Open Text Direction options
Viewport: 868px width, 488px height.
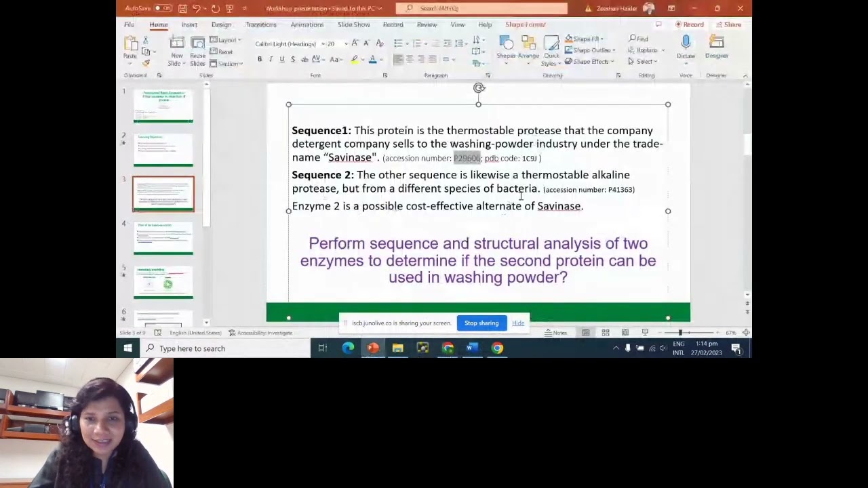477,41
